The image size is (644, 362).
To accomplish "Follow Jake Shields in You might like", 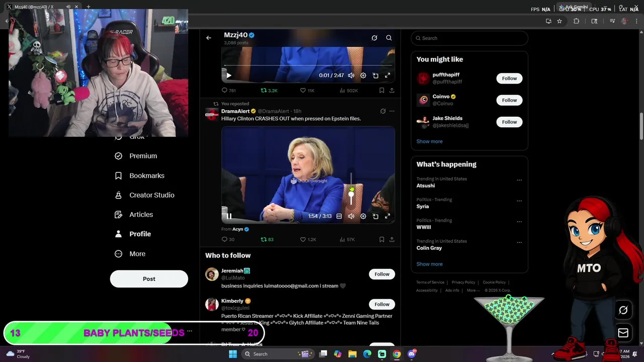I will [509, 122].
